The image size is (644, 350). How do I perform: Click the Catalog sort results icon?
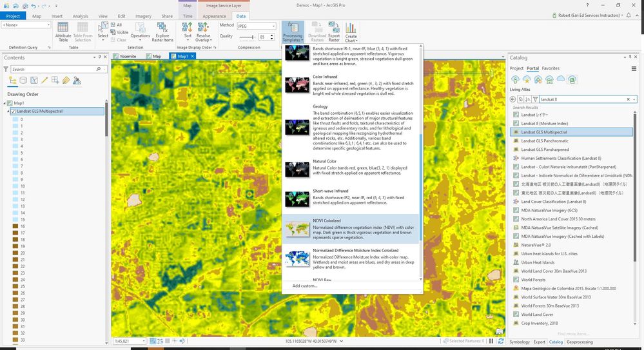point(528,99)
